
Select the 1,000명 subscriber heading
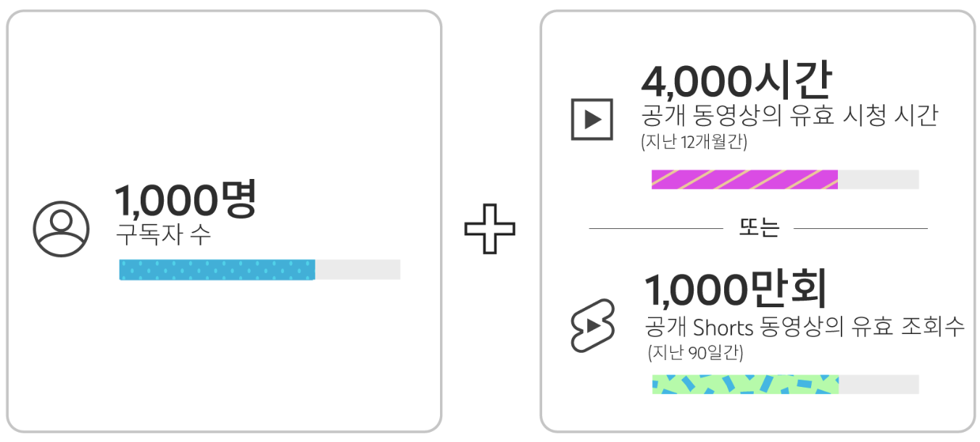coord(186,200)
